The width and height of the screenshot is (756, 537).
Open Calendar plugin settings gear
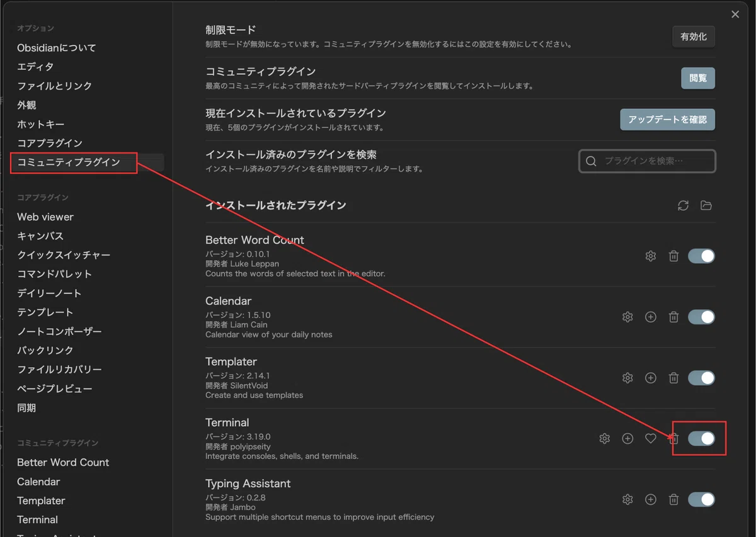click(627, 317)
